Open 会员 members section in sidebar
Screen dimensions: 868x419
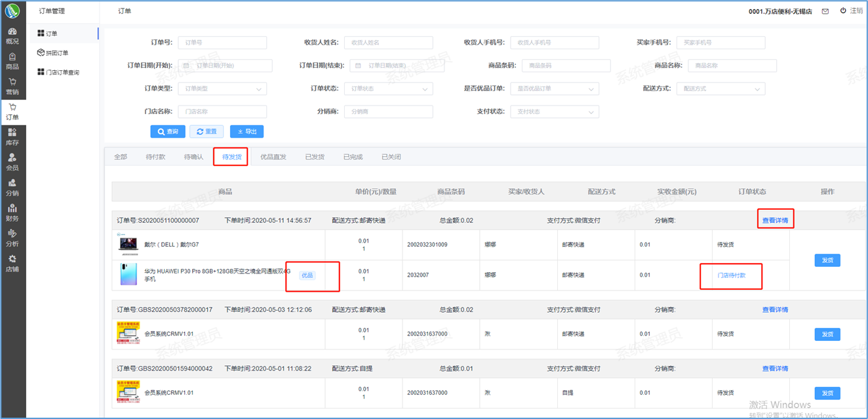(x=12, y=162)
